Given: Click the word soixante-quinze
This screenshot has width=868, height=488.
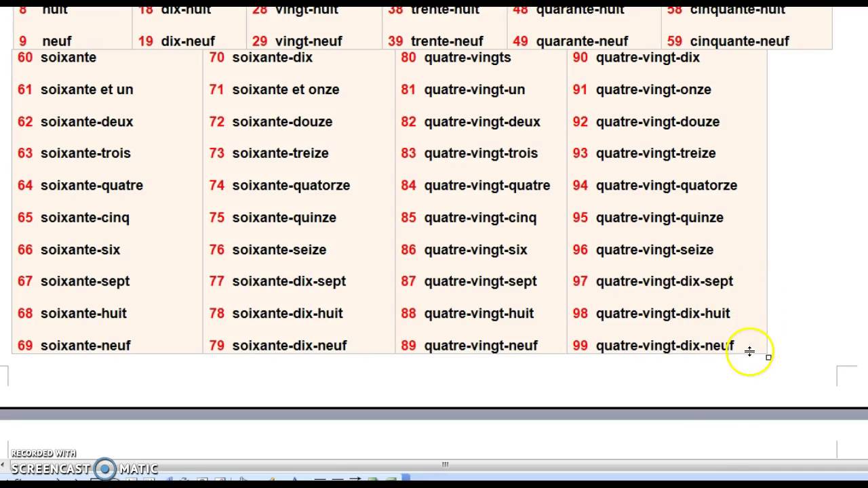Looking at the screenshot, I should coord(284,218).
